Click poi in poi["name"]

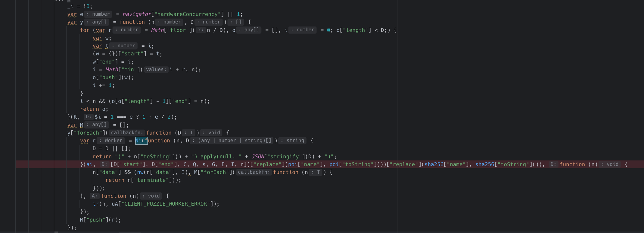point(293,164)
